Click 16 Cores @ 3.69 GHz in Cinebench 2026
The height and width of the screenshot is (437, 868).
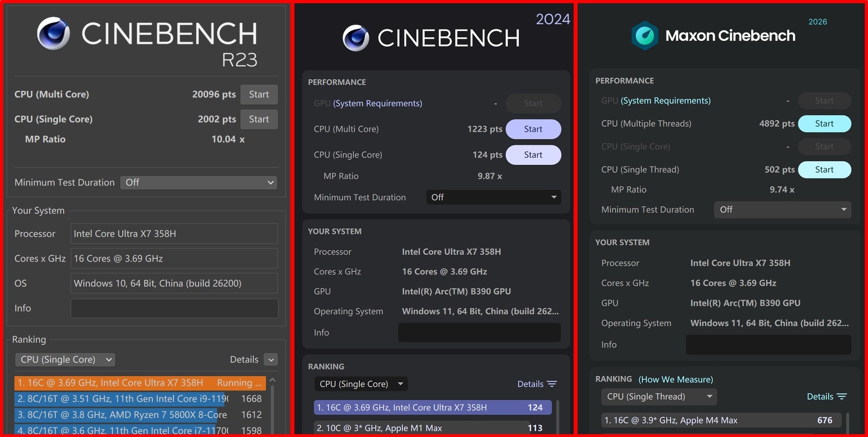(x=733, y=283)
